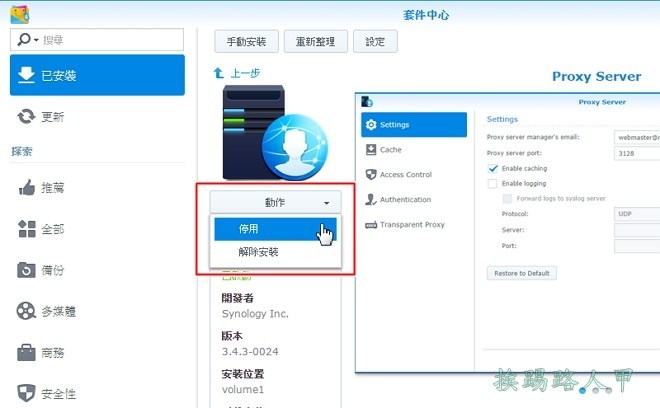Viewport: 660px width, 408px height.
Task: Click the 全部 grid icon
Action: [x=27, y=229]
